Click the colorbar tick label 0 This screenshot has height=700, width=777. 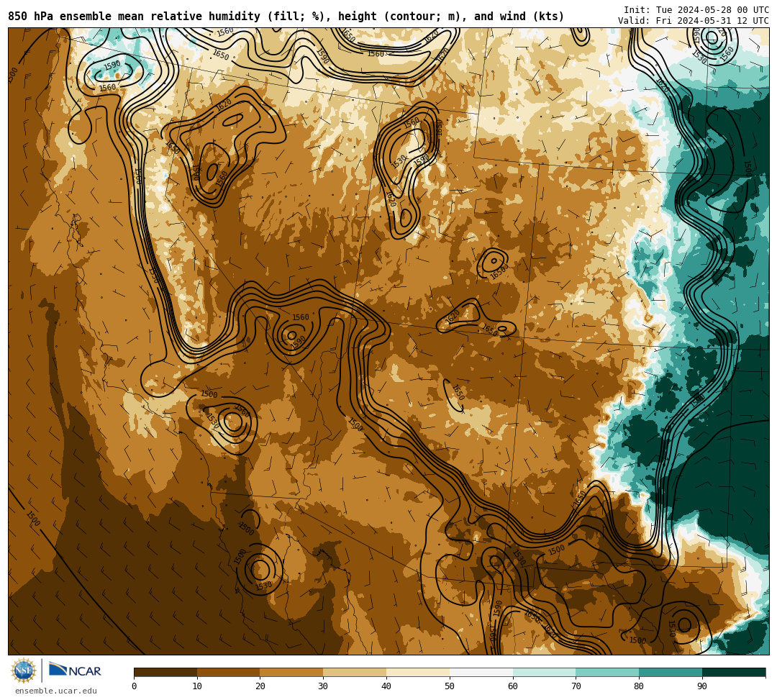pyautogui.click(x=135, y=686)
